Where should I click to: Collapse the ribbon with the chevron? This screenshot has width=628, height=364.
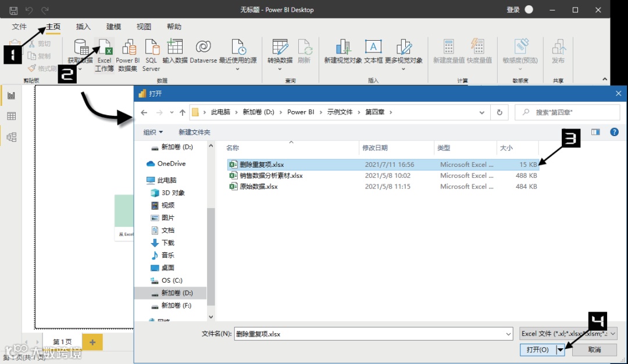pos(605,79)
